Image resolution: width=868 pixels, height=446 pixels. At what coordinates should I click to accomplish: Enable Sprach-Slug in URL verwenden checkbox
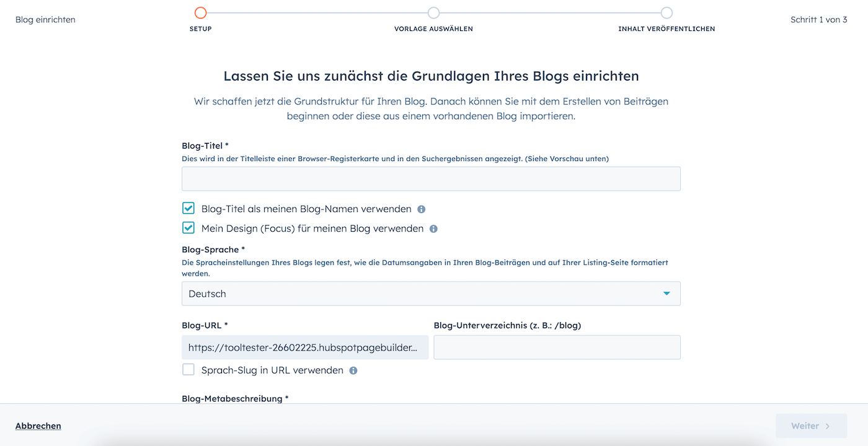pyautogui.click(x=188, y=370)
